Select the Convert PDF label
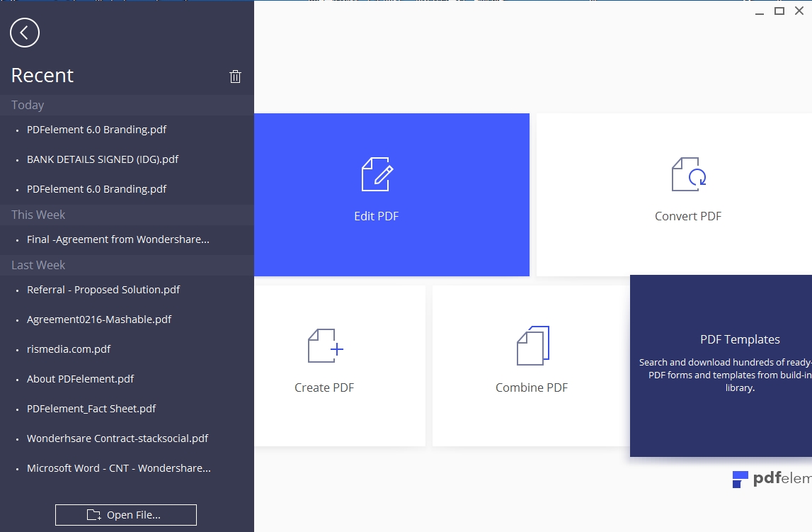This screenshot has width=812, height=532. [x=687, y=216]
